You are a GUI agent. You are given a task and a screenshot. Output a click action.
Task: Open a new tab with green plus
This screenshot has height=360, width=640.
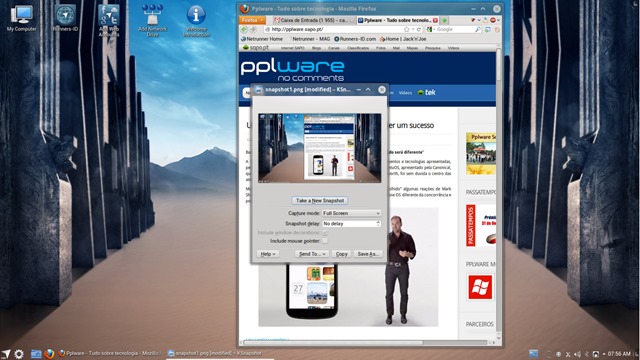pos(444,20)
